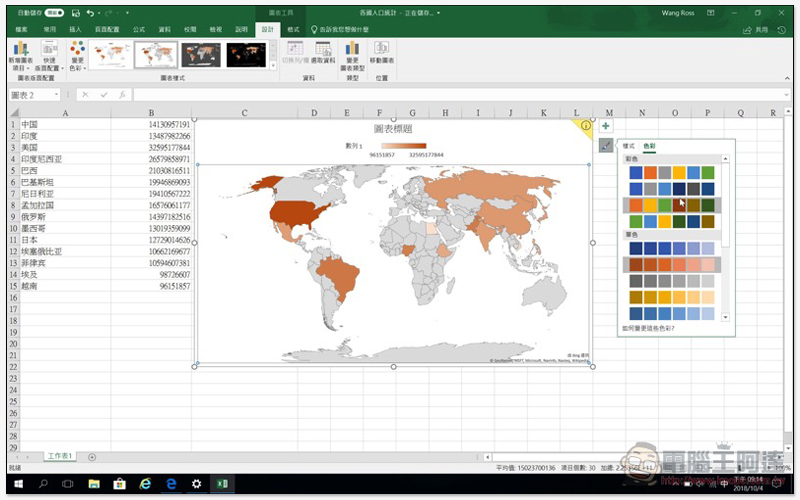
Task: Click the select-all corner of the worksheet
Action: click(14, 112)
